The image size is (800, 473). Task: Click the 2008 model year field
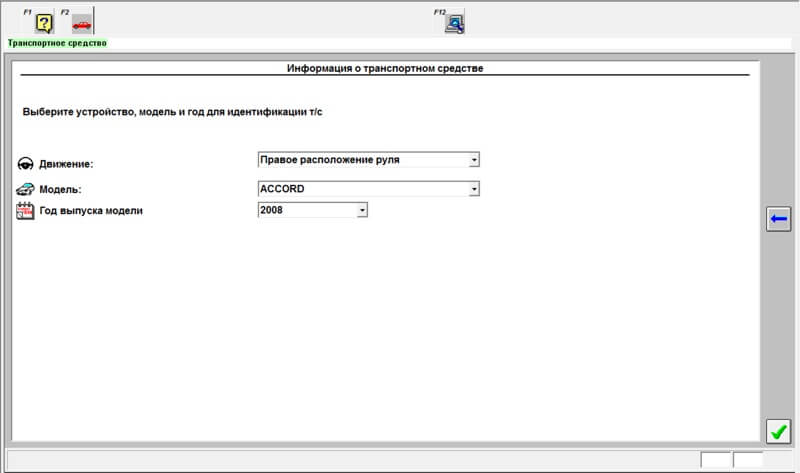coord(312,210)
